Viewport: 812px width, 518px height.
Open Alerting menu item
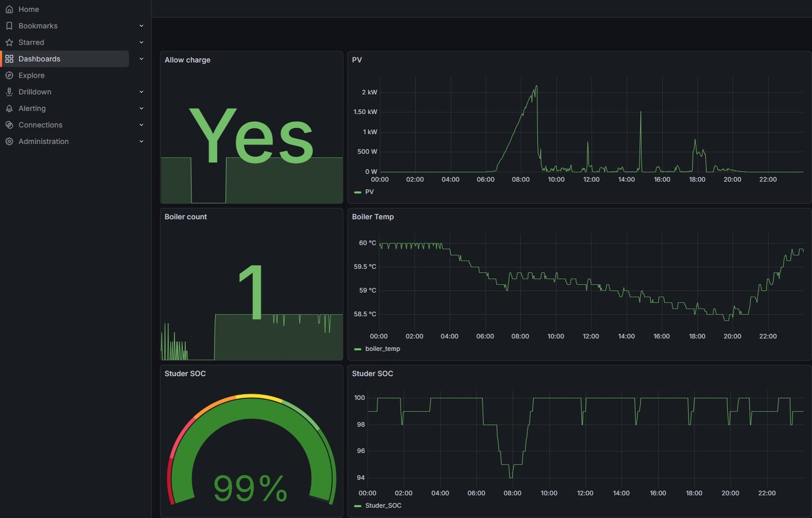(32, 108)
